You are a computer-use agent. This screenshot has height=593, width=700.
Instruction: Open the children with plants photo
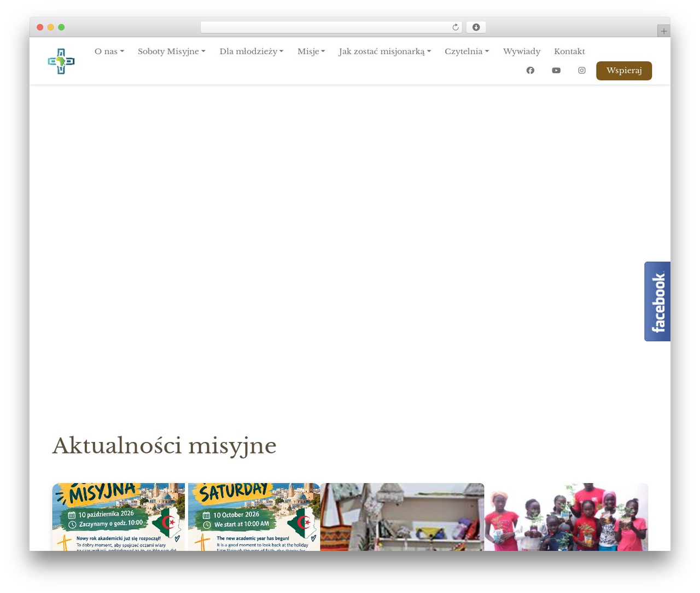(566, 517)
